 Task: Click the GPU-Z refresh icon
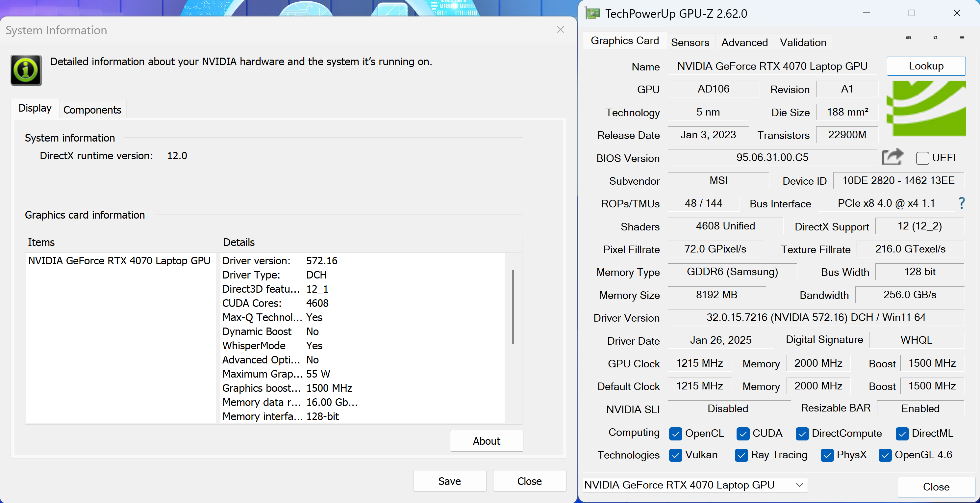936,38
